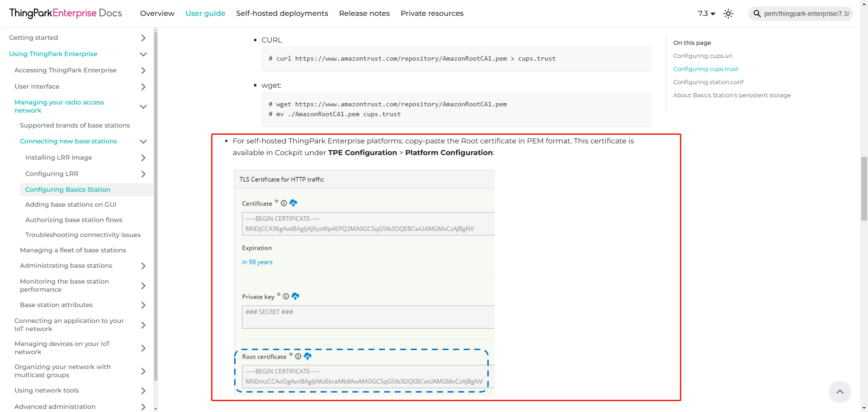This screenshot has width=868, height=412.
Task: Click the page scrollbar up arrow
Action: (x=864, y=3)
